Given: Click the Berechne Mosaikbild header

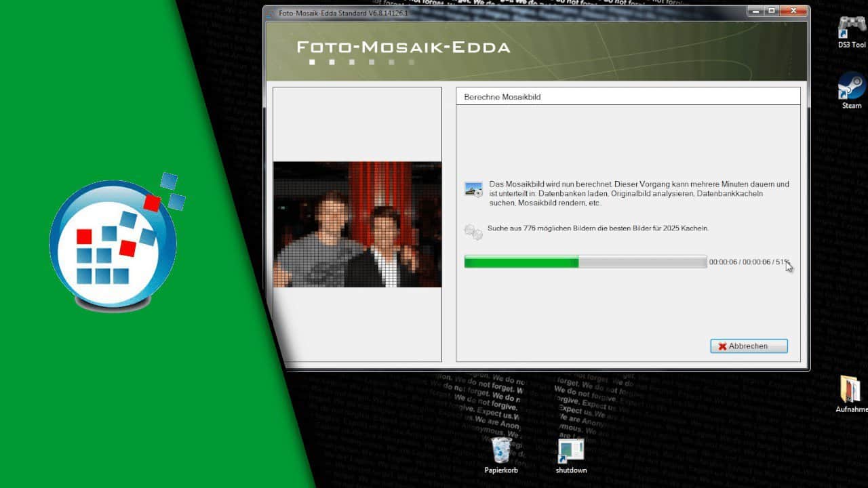Looking at the screenshot, I should tap(628, 97).
